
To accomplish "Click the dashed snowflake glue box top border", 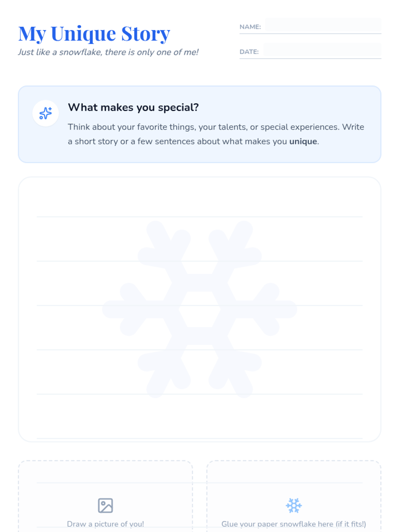I will click(294, 461).
